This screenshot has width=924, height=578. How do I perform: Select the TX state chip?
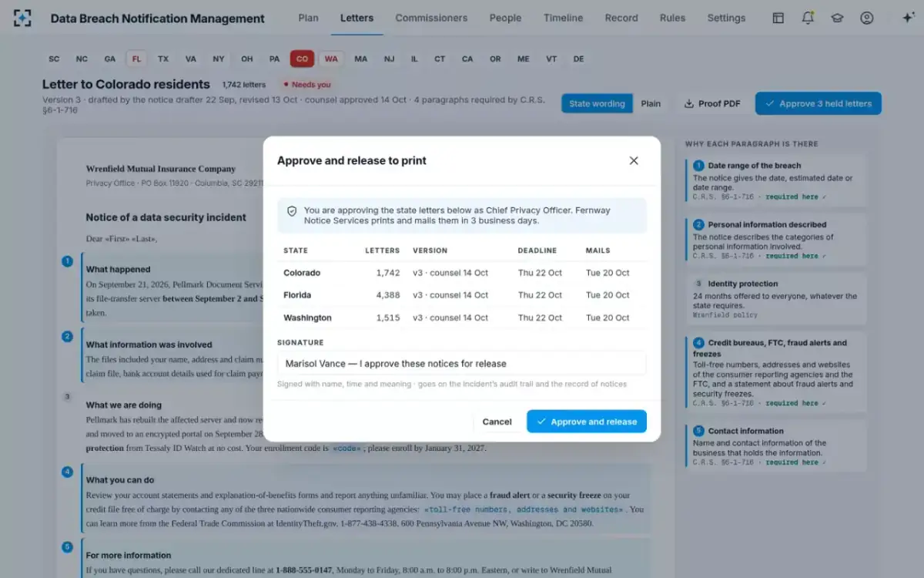tap(163, 59)
